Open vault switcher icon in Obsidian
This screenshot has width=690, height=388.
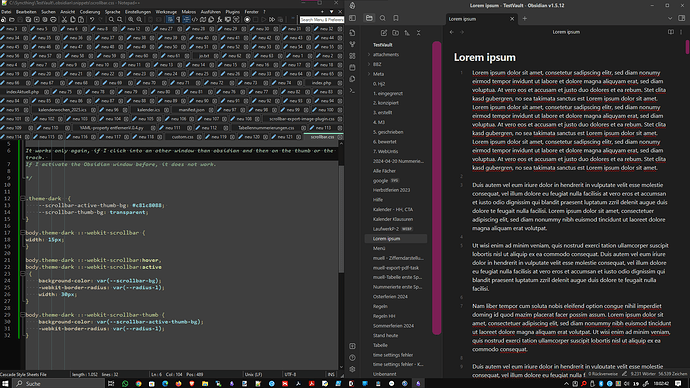352,346
